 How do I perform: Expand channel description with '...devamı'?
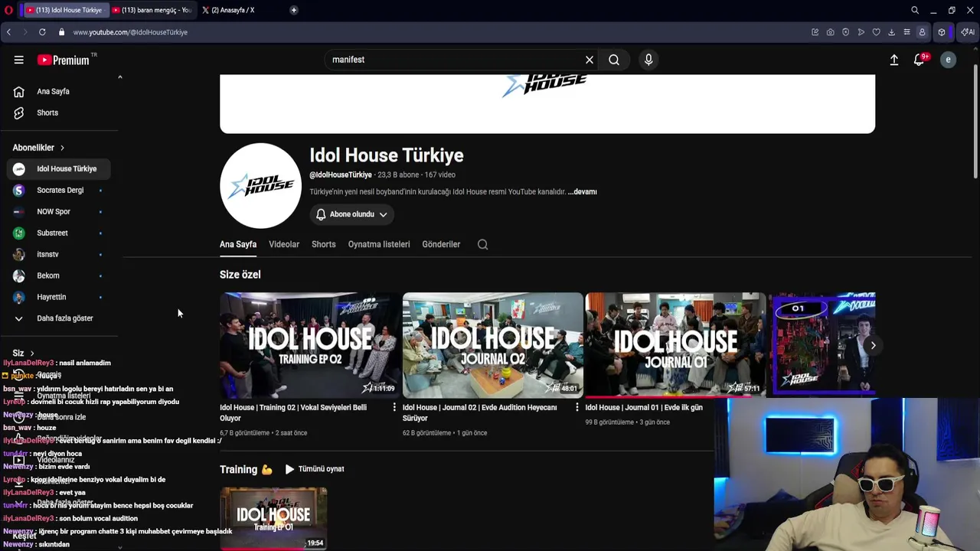pyautogui.click(x=582, y=192)
